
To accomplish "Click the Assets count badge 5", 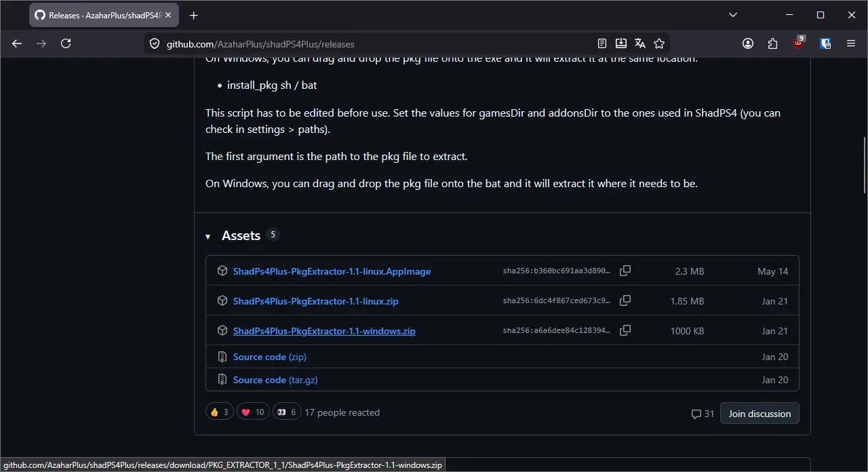I will tap(273, 235).
